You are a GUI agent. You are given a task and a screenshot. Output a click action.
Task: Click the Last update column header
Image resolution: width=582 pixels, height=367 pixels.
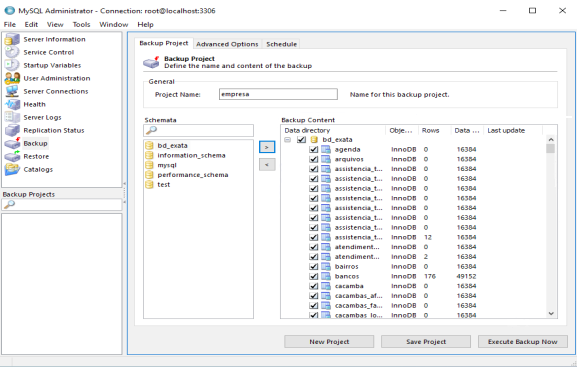tap(513, 130)
